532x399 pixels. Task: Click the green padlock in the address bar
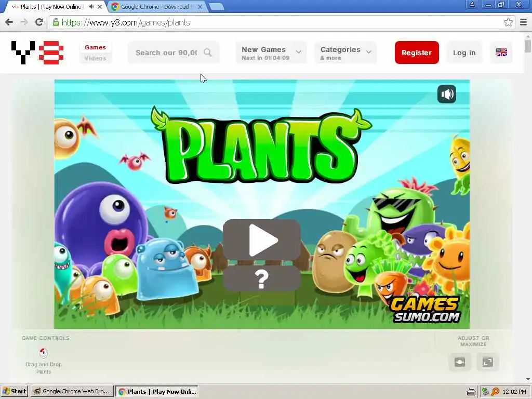click(56, 22)
